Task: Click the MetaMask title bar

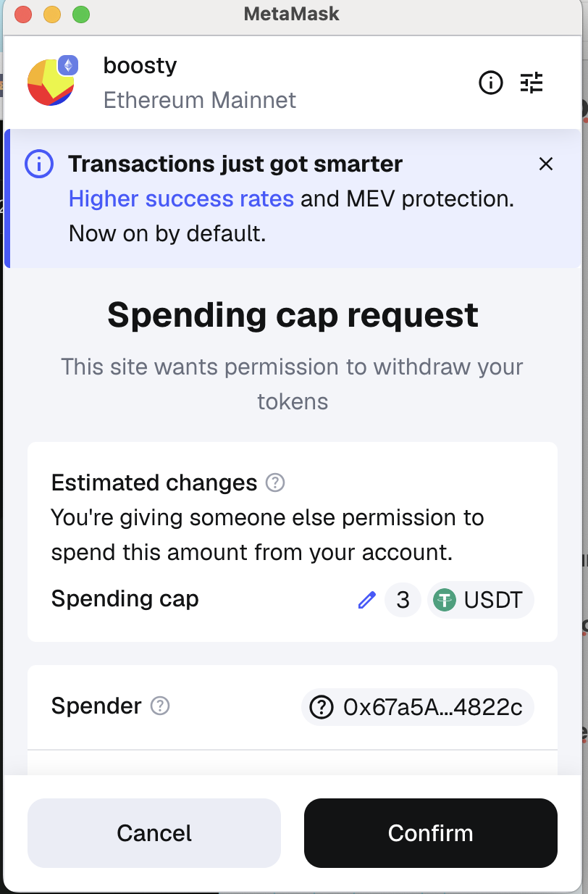Action: point(291,13)
